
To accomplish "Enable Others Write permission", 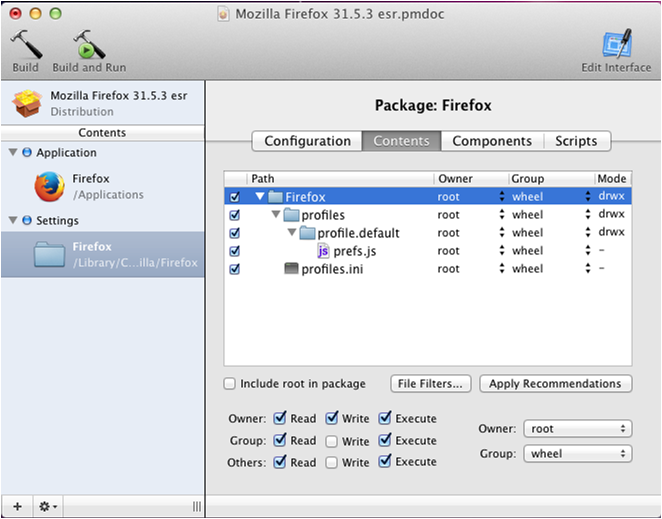I will tap(331, 463).
